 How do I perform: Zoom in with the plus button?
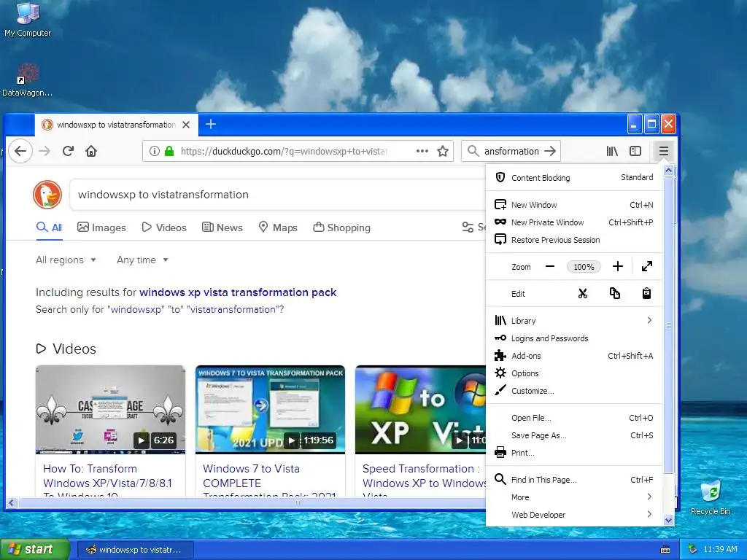(x=617, y=267)
